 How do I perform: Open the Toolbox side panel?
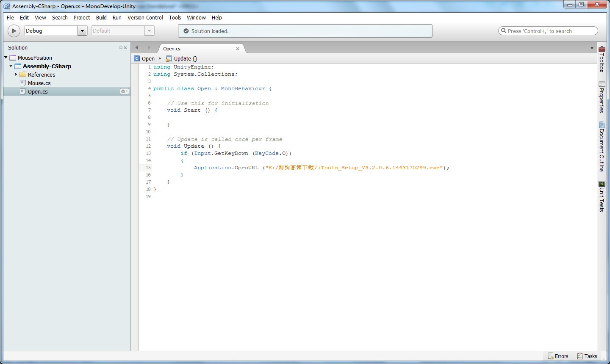[x=602, y=59]
